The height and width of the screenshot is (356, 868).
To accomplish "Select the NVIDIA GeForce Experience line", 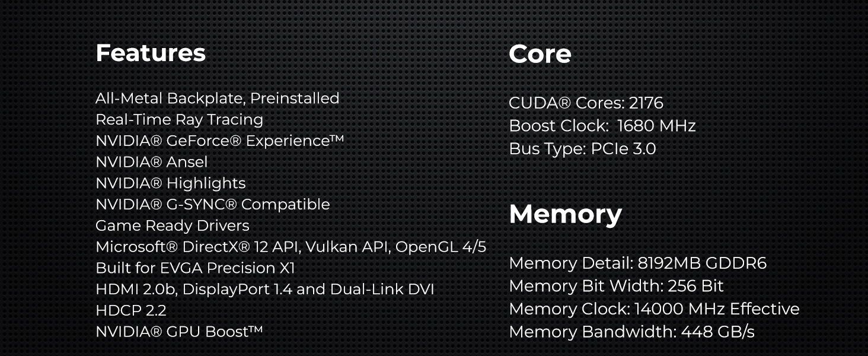I will (219, 141).
